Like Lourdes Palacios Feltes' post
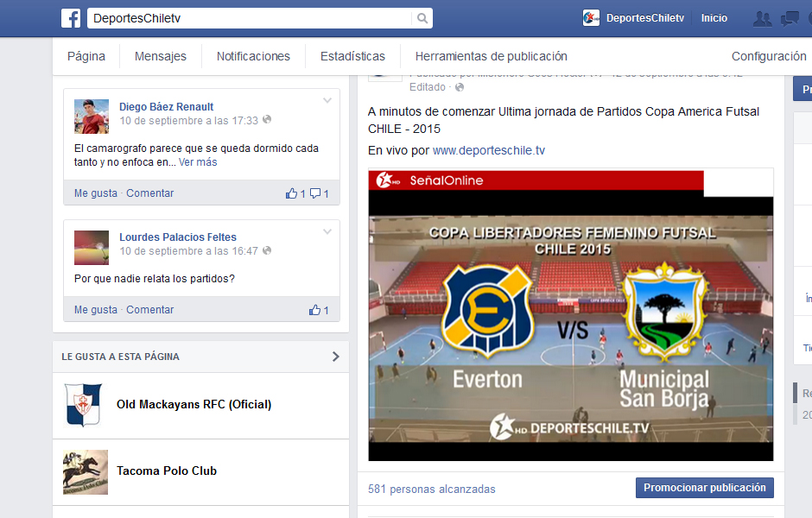812x518 pixels. point(95,310)
